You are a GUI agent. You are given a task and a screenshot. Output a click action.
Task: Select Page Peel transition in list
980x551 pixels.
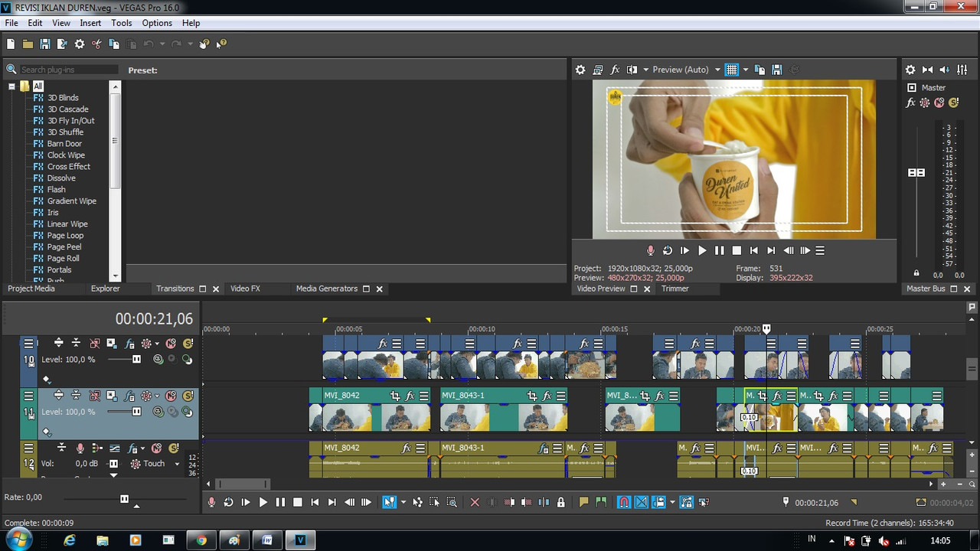[x=64, y=247]
